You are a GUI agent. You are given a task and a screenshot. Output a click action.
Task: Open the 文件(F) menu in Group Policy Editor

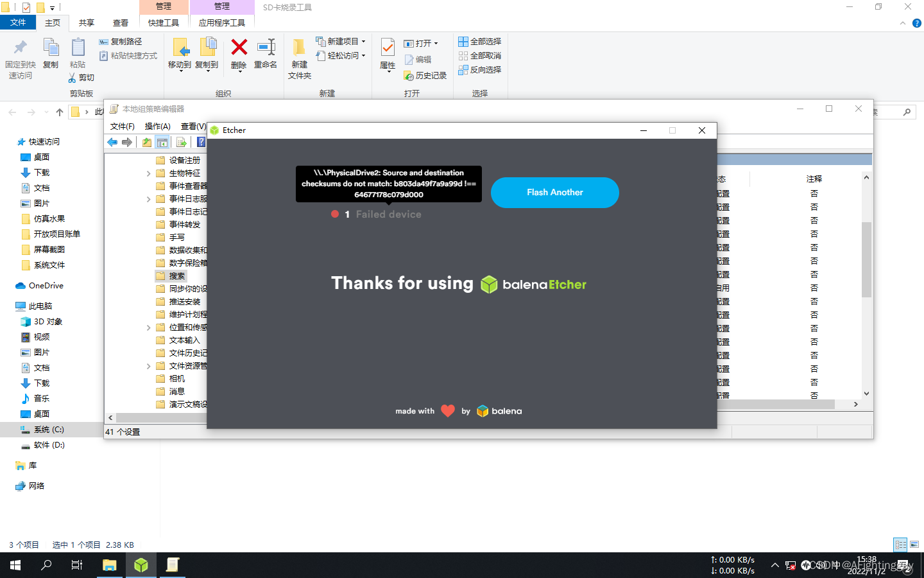tap(122, 127)
